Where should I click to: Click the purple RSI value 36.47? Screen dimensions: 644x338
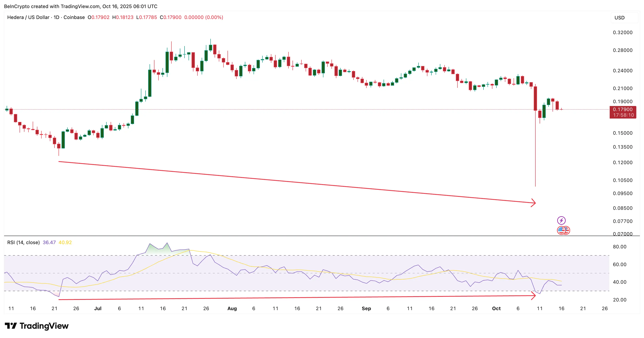(x=49, y=242)
